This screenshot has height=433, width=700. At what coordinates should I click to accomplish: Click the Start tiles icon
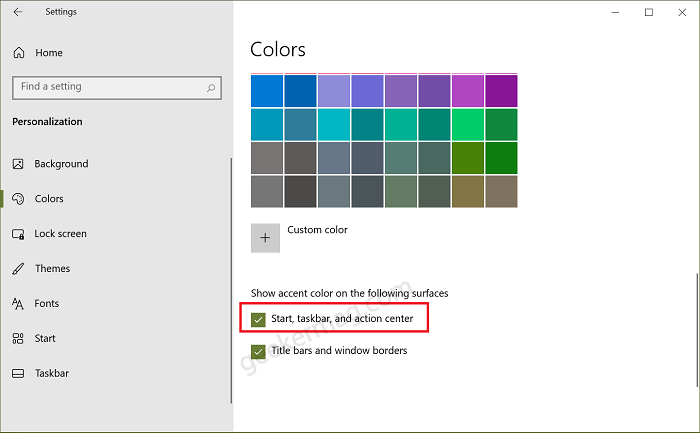(18, 338)
